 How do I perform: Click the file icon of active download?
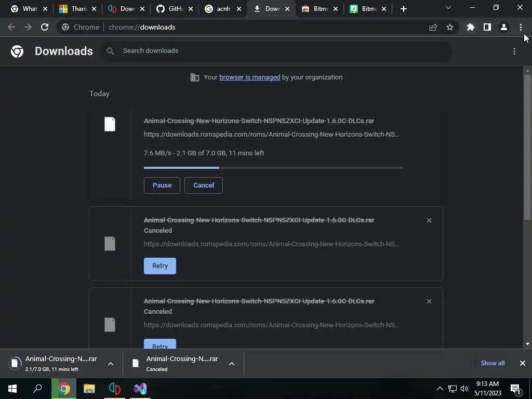pos(110,124)
